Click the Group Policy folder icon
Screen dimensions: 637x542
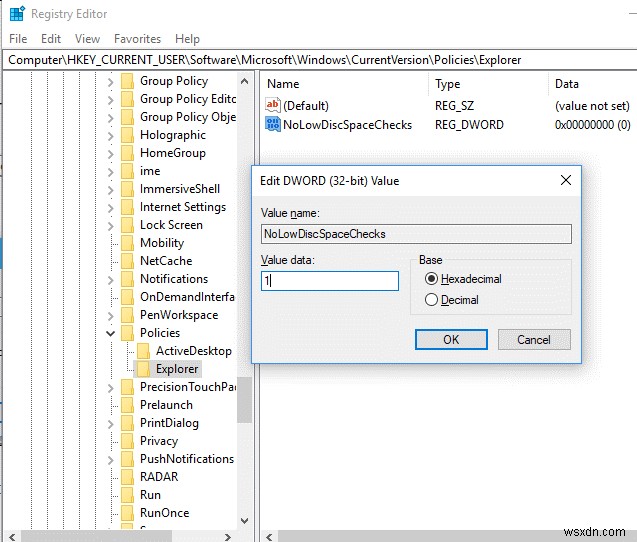(128, 81)
